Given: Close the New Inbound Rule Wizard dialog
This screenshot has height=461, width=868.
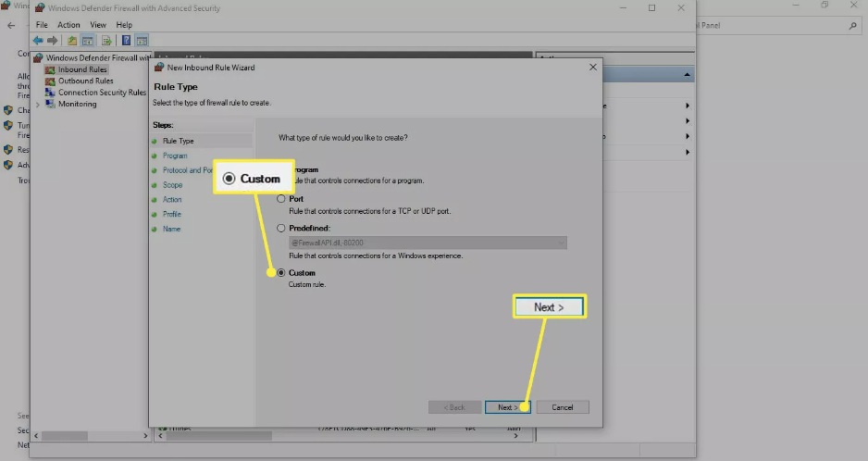Looking at the screenshot, I should pyautogui.click(x=593, y=67).
